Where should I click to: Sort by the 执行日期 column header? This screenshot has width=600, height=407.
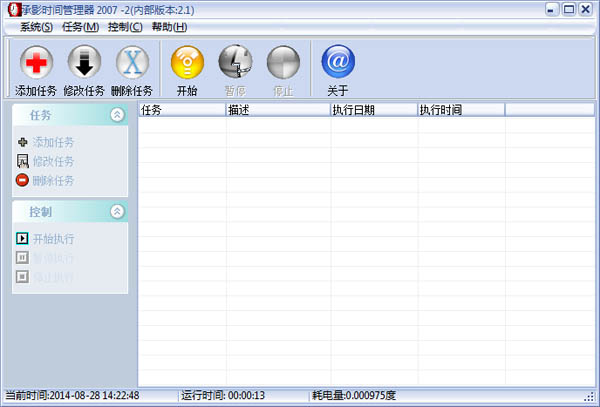pyautogui.click(x=374, y=110)
